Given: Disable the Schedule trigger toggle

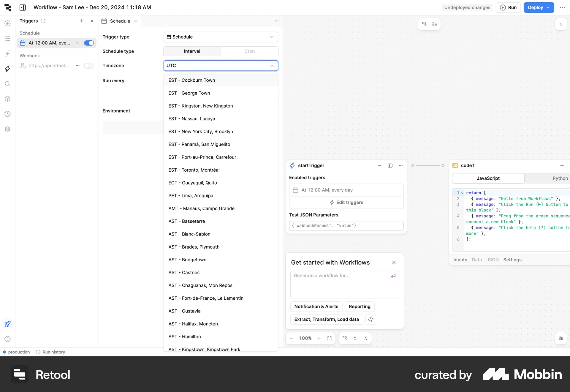Looking at the screenshot, I should tap(89, 43).
